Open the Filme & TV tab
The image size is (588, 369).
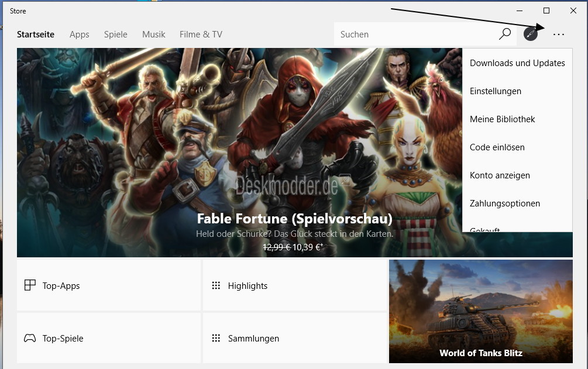click(x=201, y=35)
